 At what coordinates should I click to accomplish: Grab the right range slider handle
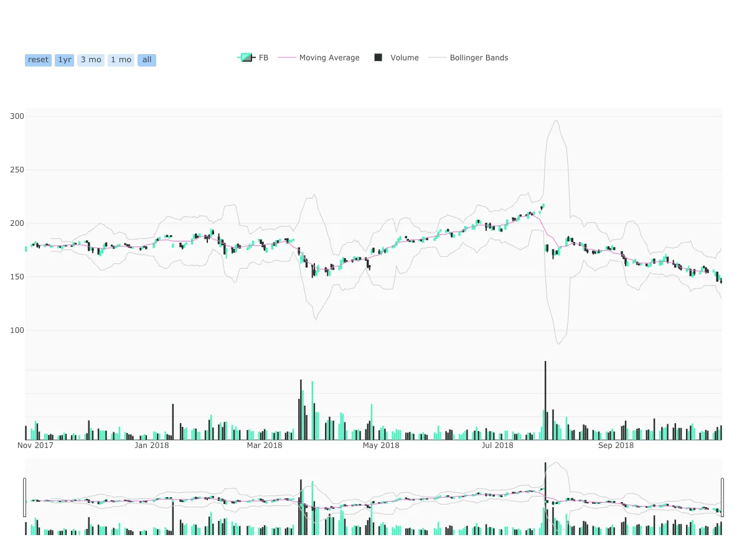click(723, 497)
